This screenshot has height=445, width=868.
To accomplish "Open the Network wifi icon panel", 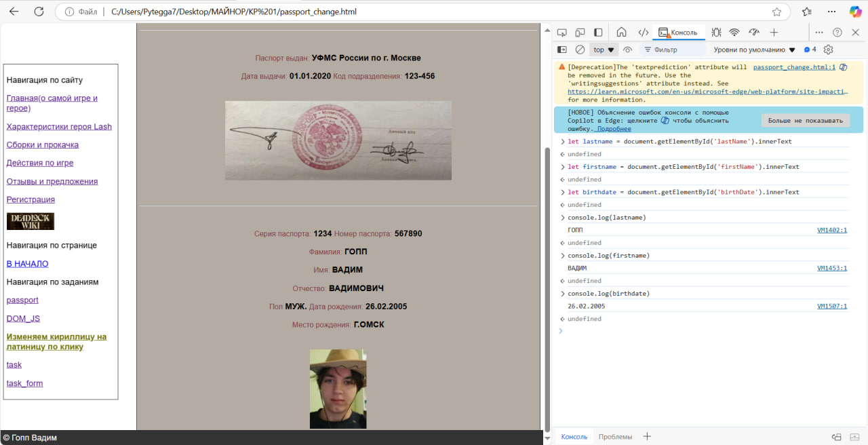I will (734, 32).
